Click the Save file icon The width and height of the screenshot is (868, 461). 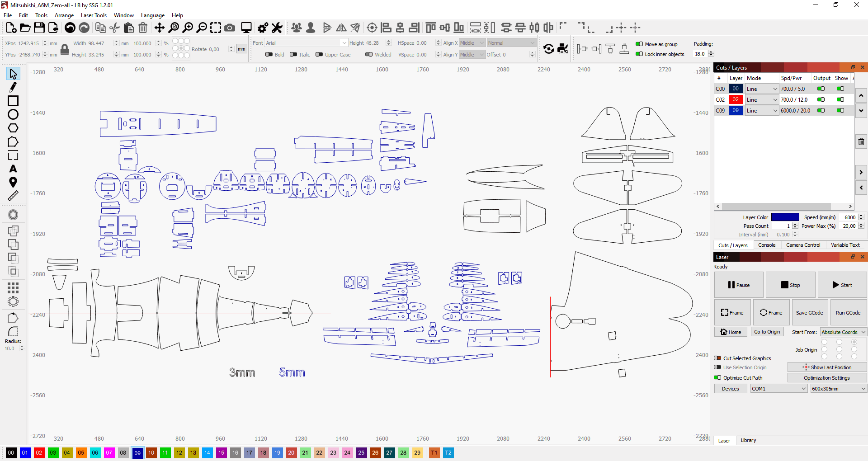click(39, 28)
